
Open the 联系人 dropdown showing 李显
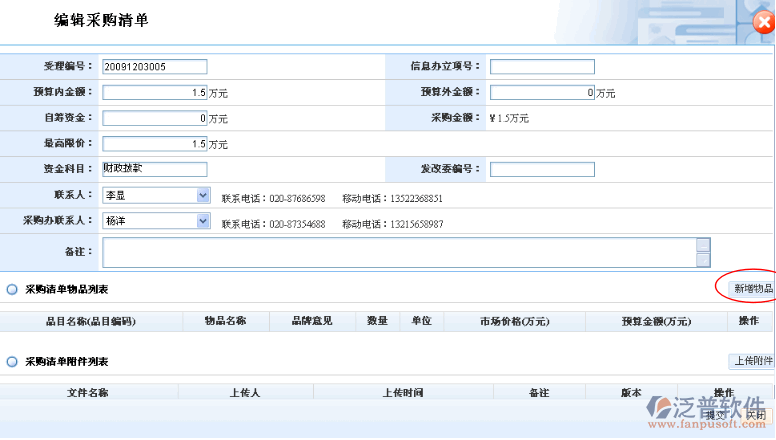[156, 195]
